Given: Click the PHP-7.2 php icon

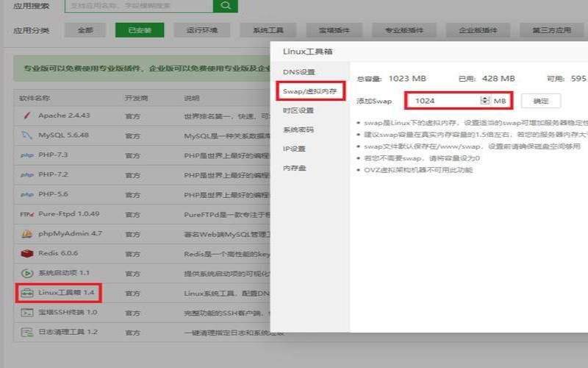Looking at the screenshot, I should 26,174.
